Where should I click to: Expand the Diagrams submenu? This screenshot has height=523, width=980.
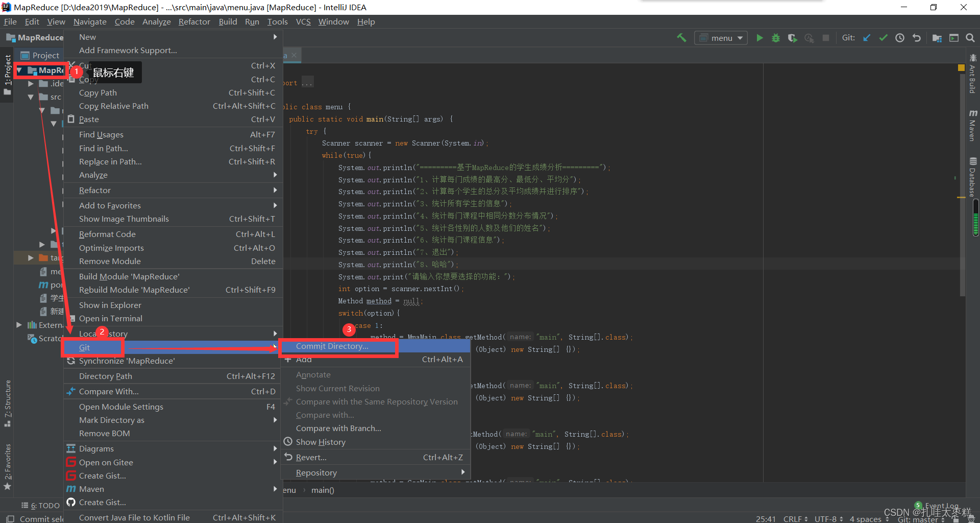click(x=174, y=448)
